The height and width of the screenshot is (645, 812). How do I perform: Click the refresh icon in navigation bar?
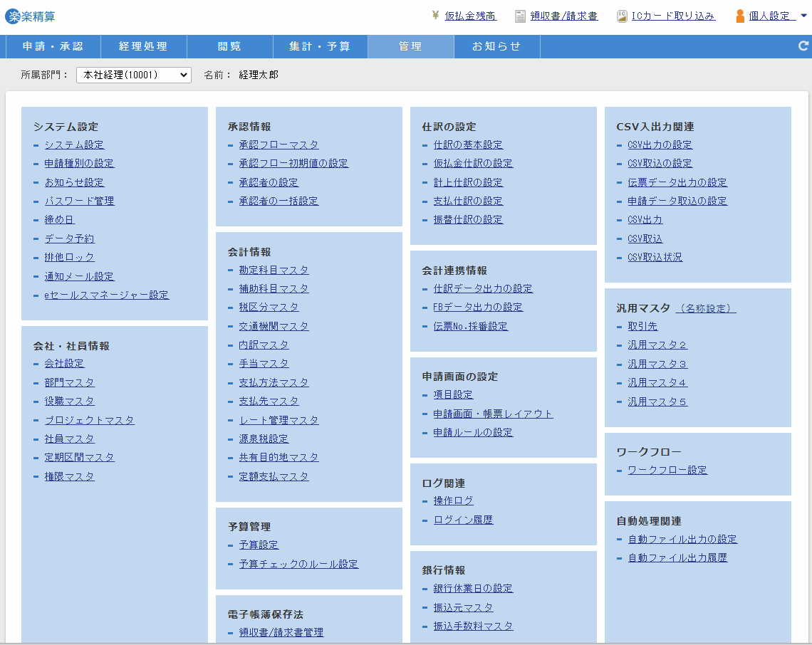[803, 46]
